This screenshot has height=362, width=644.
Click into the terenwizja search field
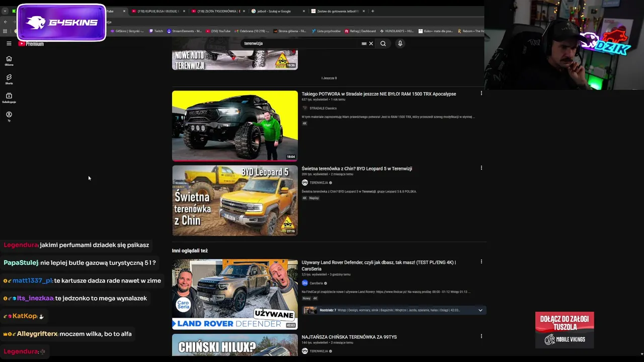pos(302,44)
